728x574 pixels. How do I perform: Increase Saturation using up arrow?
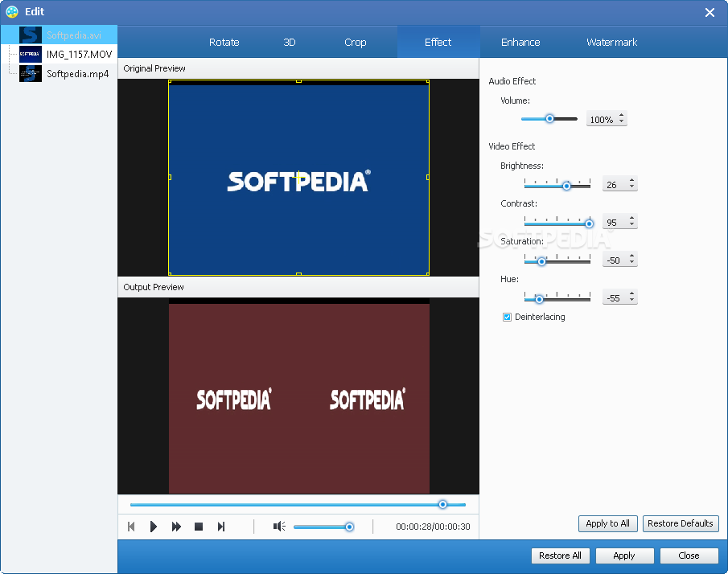(632, 256)
